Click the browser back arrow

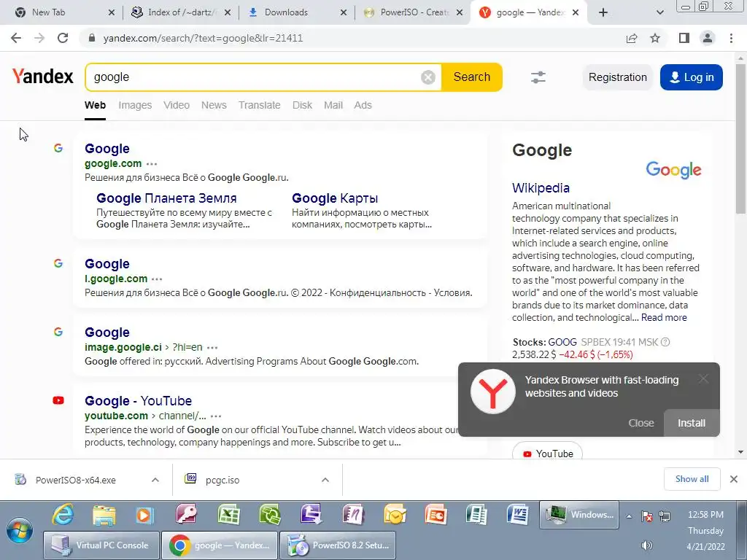click(x=16, y=38)
